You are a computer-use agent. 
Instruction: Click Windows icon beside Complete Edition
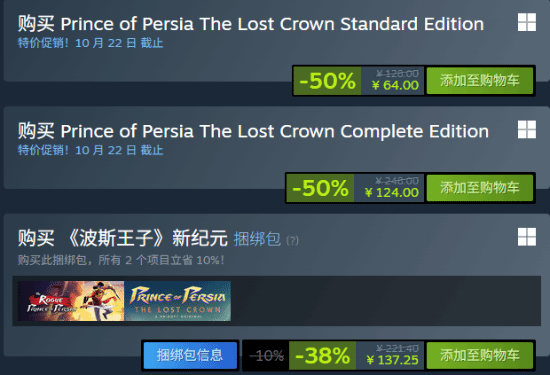pyautogui.click(x=527, y=129)
